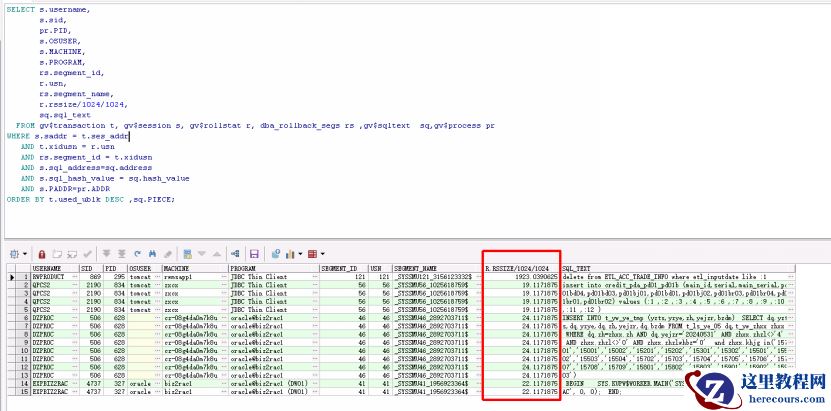The width and height of the screenshot is (831, 411).
Task: Open the dropdown arrow beside the grid select icon
Action: [24, 254]
